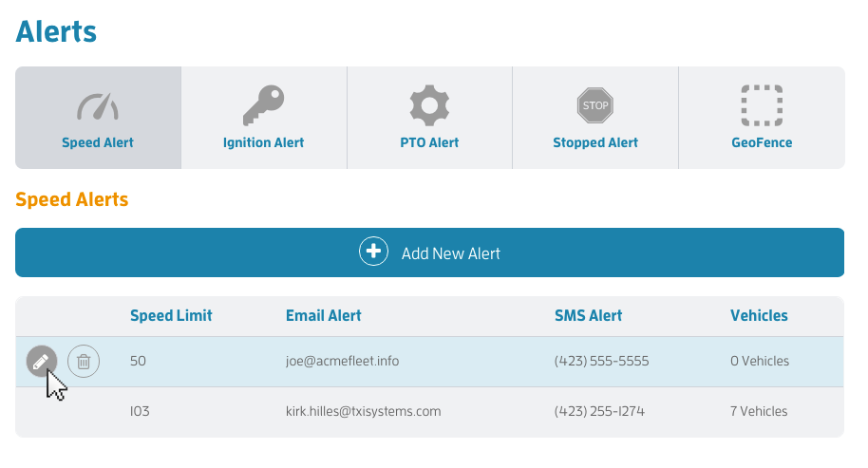
Task: Click the Vehicles column header
Action: coord(759,315)
